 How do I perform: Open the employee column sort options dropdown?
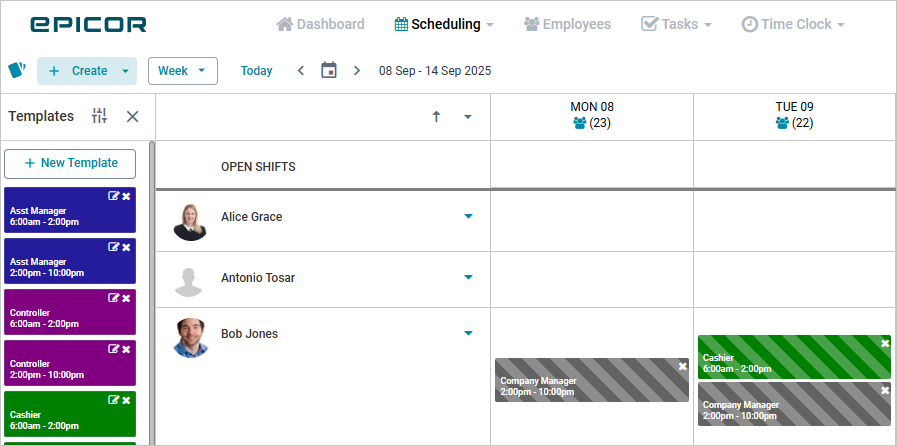[x=467, y=117]
